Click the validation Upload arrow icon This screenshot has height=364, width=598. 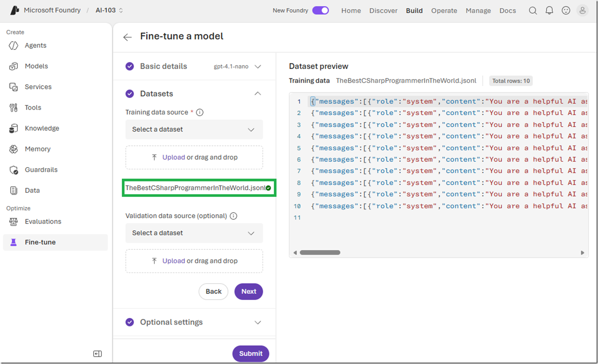click(x=154, y=261)
